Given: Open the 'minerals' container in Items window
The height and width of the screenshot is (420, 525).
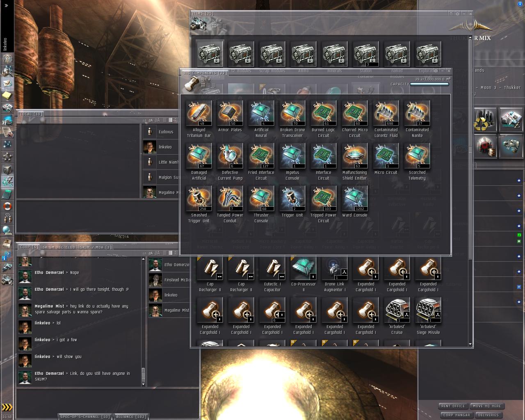Looking at the screenshot, I should click(x=335, y=57).
